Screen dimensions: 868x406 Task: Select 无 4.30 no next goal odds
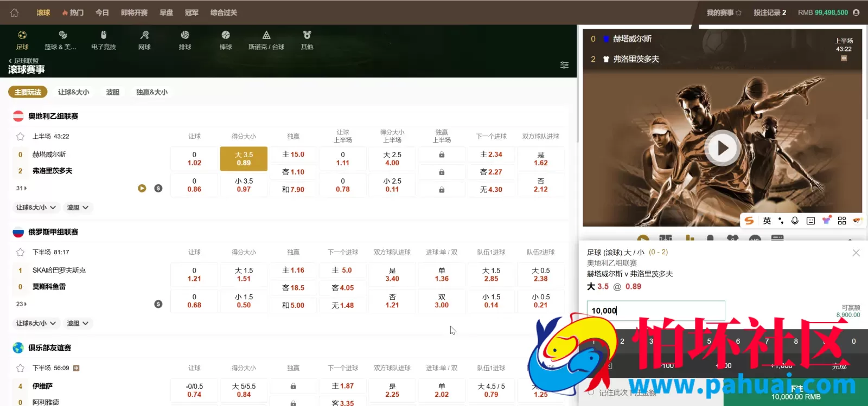(x=491, y=190)
